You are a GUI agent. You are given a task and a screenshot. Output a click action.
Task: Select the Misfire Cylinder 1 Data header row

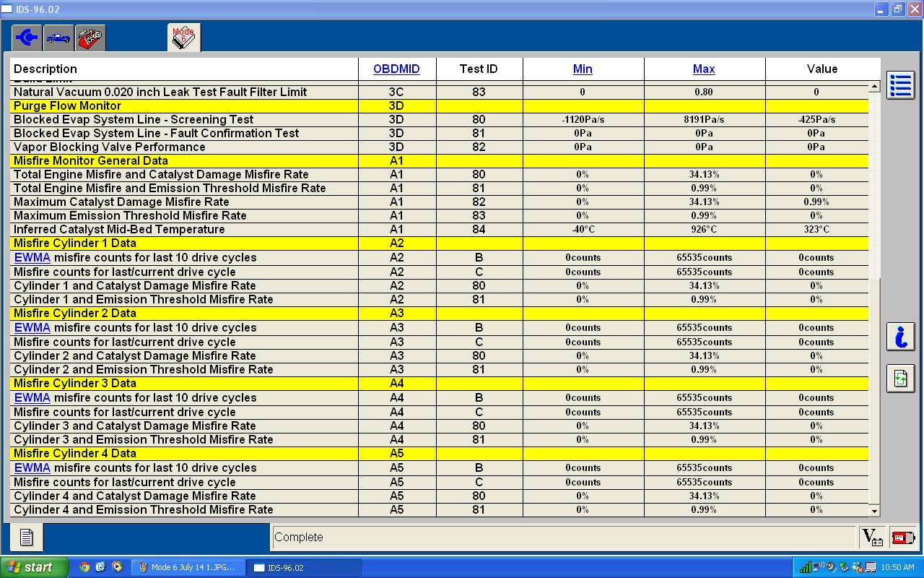439,243
